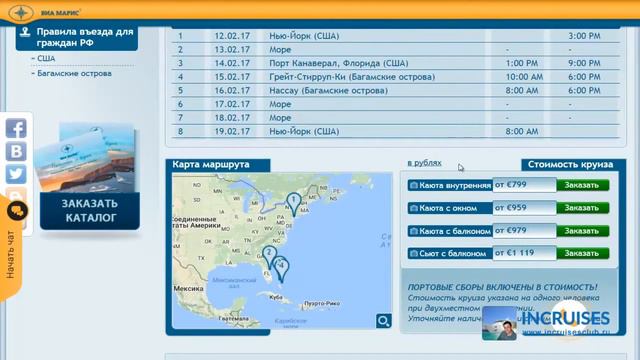Click Мексика label on the map

tap(188, 289)
